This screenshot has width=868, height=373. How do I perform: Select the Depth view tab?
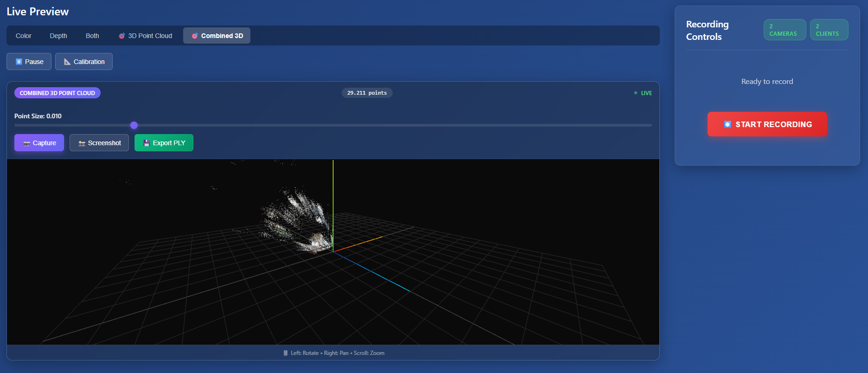coord(58,36)
